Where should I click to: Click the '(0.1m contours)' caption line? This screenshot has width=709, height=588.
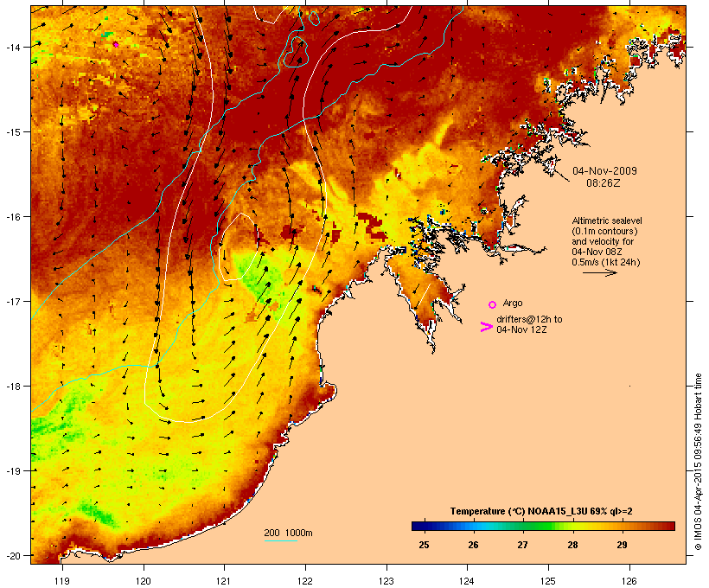605,231
